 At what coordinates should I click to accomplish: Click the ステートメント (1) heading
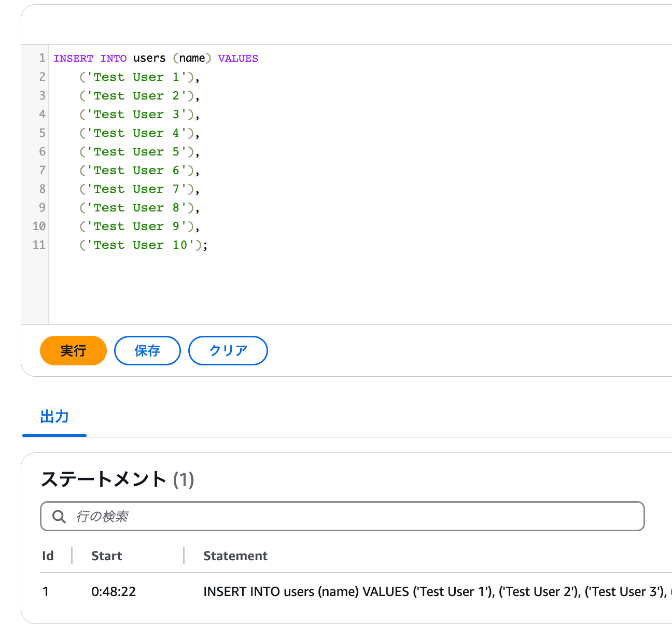(x=118, y=479)
